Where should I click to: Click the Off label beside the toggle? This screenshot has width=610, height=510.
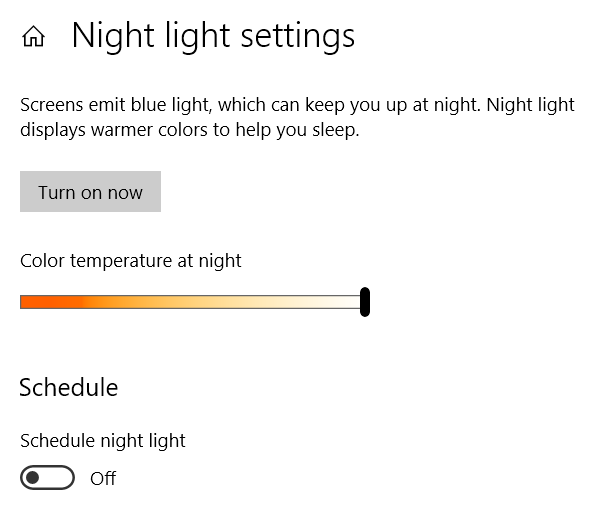[103, 478]
